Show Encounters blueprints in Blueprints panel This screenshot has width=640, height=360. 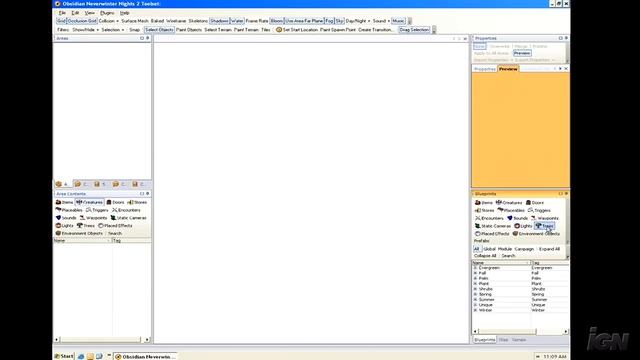point(489,218)
